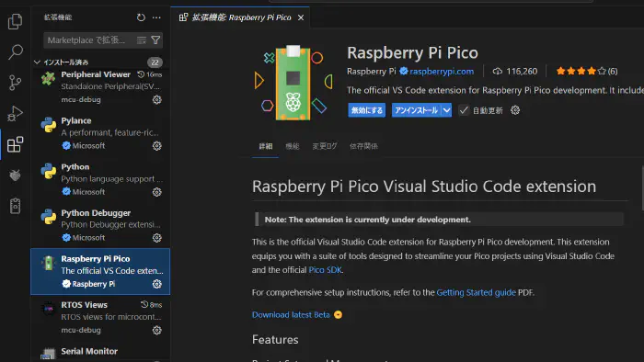Toggle the auto update checkbox

tap(464, 110)
